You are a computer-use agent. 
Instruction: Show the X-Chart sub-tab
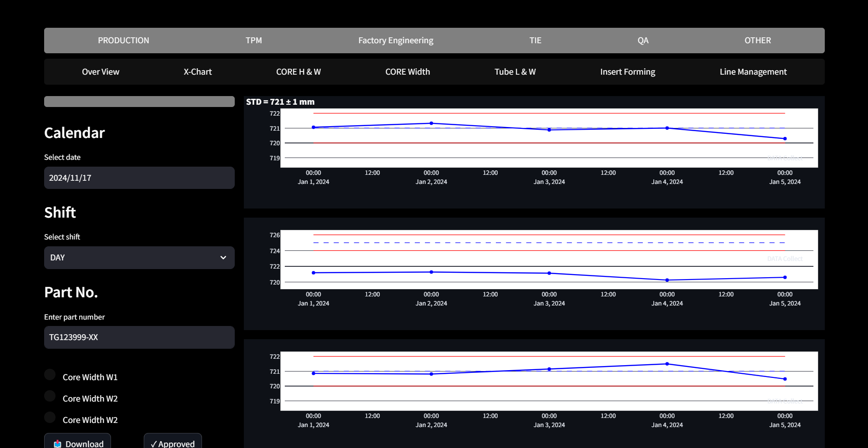click(197, 72)
